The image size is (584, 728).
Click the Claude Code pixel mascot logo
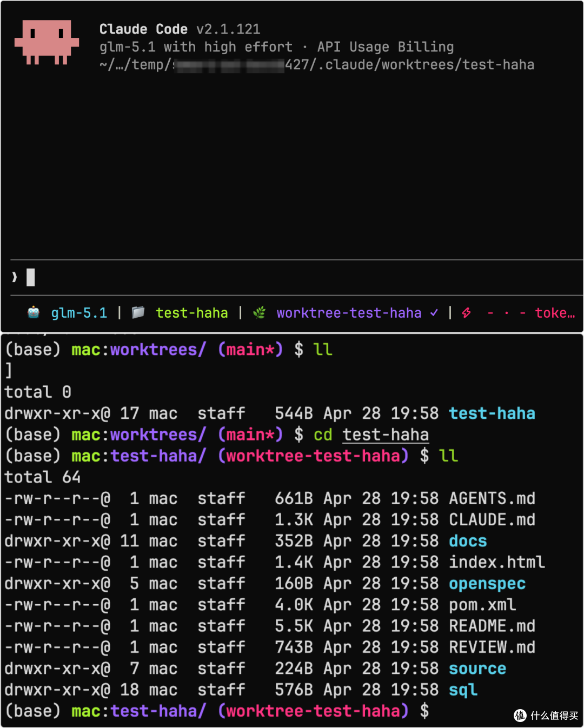(x=47, y=42)
